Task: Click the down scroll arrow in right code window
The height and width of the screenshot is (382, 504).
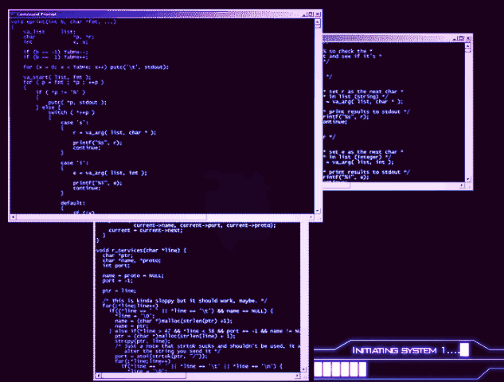Action: [468, 179]
